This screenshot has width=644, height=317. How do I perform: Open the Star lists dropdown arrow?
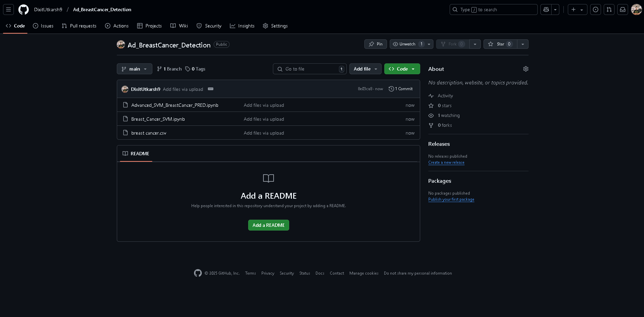523,44
